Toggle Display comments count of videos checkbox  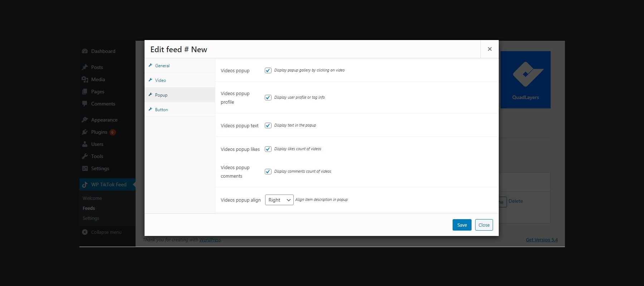point(268,172)
